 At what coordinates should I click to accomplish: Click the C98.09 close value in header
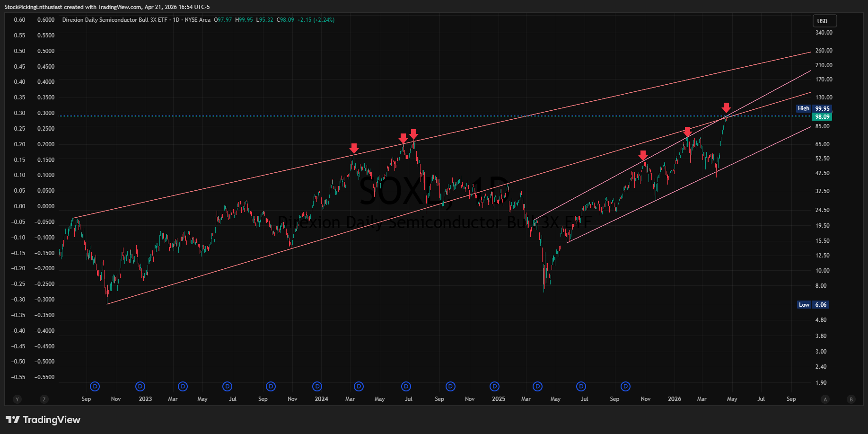pos(285,20)
